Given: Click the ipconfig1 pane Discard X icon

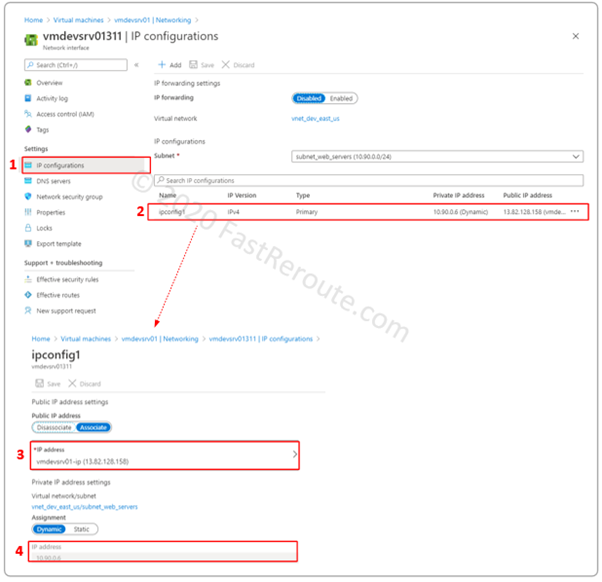Looking at the screenshot, I should [x=72, y=383].
